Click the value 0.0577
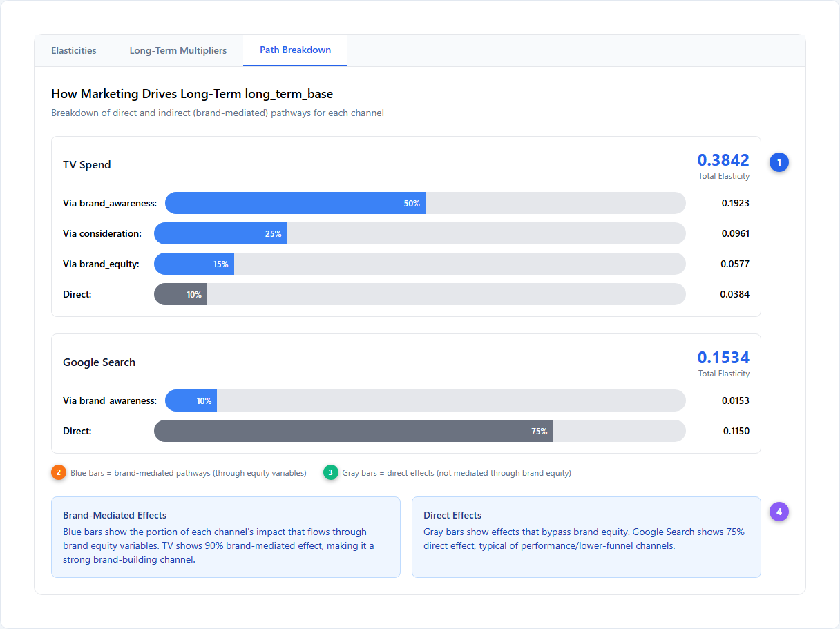840x629 pixels. pos(736,264)
